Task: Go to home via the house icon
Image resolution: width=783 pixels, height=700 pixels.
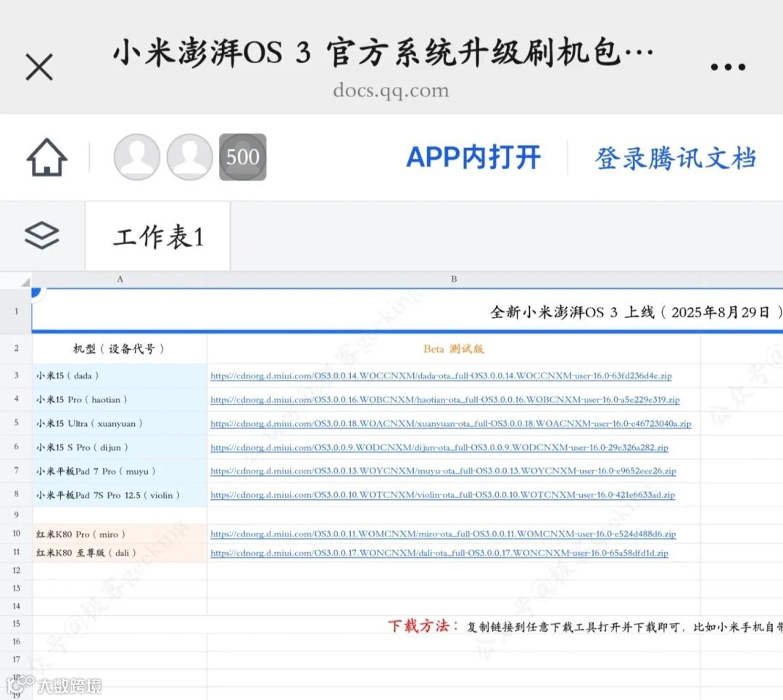Action: click(x=46, y=157)
